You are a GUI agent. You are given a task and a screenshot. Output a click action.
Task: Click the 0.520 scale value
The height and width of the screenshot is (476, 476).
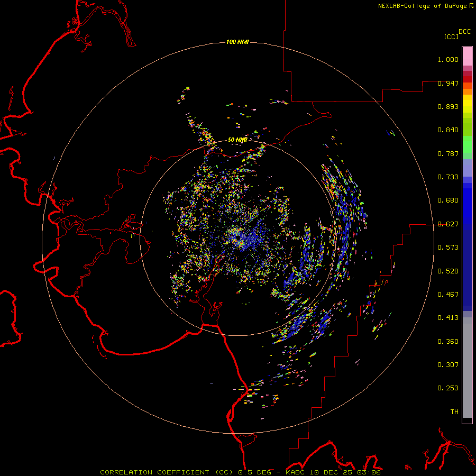click(448, 271)
